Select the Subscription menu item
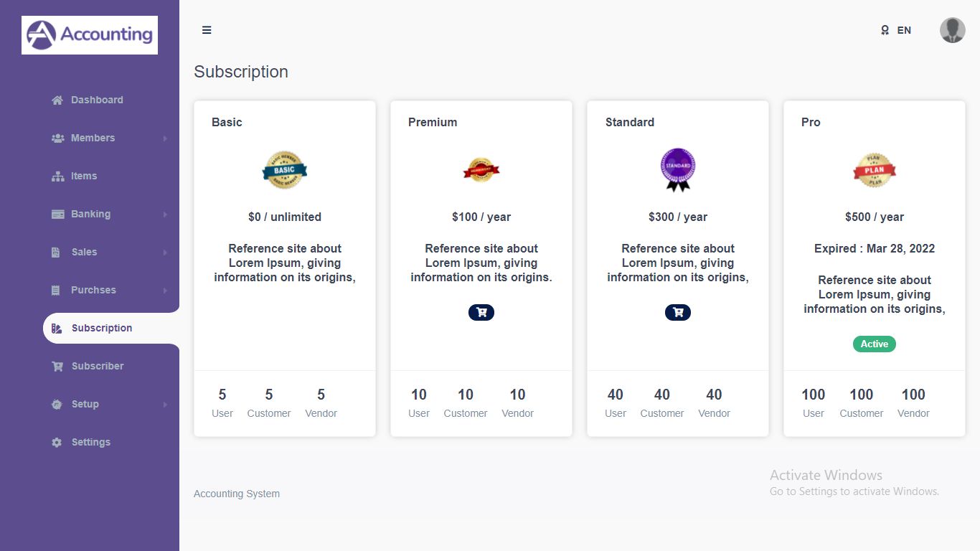Screen dimensions: 980x551 tap(101, 329)
